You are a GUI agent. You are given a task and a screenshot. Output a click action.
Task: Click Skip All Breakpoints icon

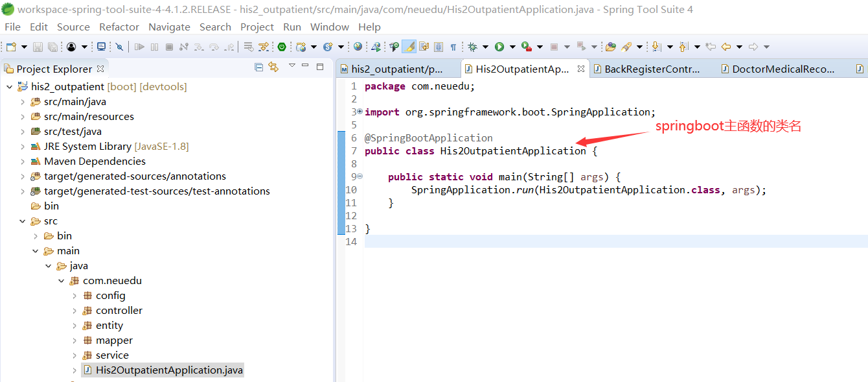click(119, 47)
